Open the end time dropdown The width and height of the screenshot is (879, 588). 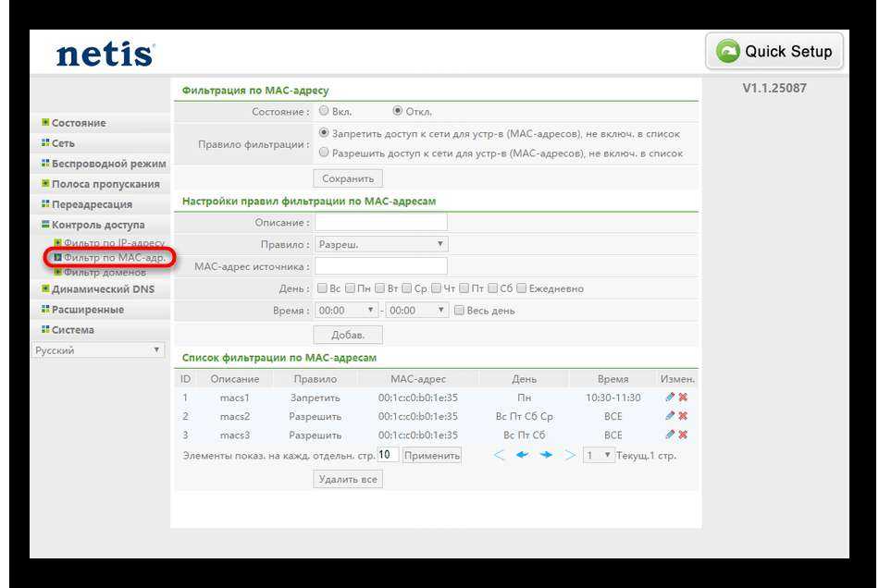pyautogui.click(x=417, y=311)
